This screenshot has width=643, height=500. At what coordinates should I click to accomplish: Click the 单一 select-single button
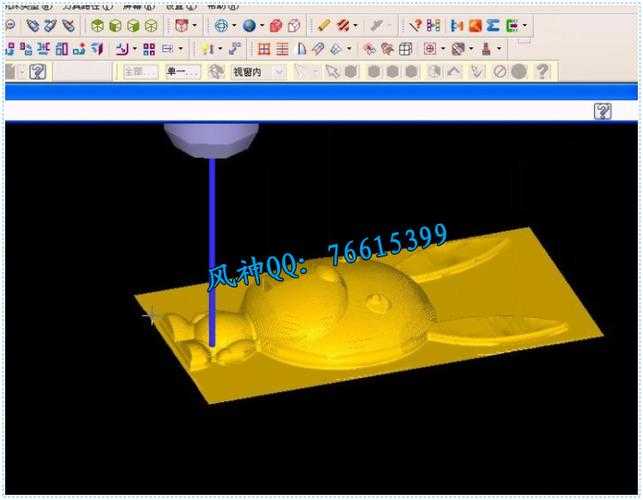[182, 72]
